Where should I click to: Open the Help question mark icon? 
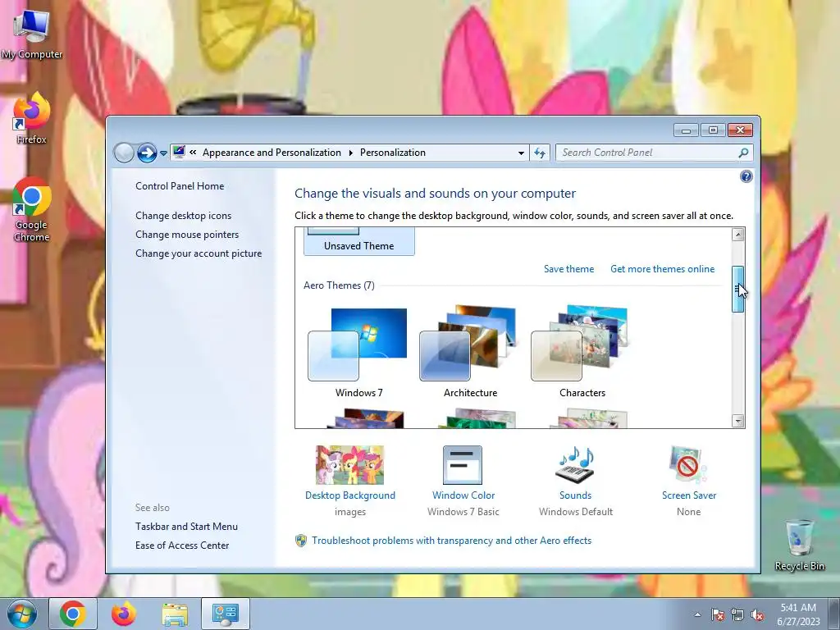(x=746, y=176)
